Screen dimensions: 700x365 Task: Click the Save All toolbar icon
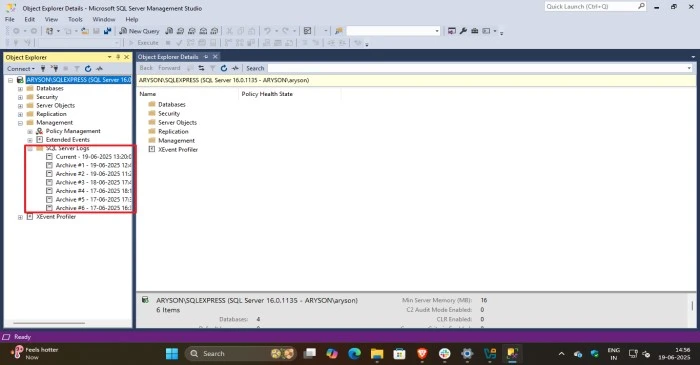pyautogui.click(x=107, y=31)
